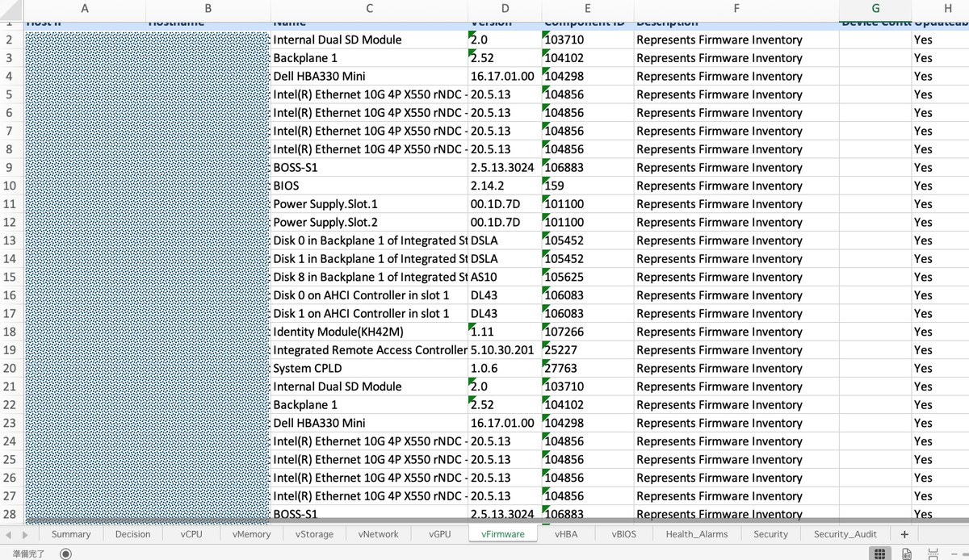Select Integrated Remote Access Controller cell

click(369, 350)
